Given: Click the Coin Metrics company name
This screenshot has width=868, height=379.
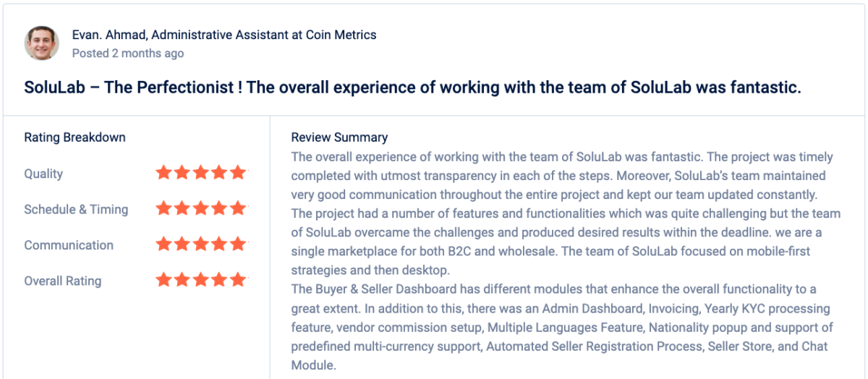Looking at the screenshot, I should pyautogui.click(x=340, y=35).
